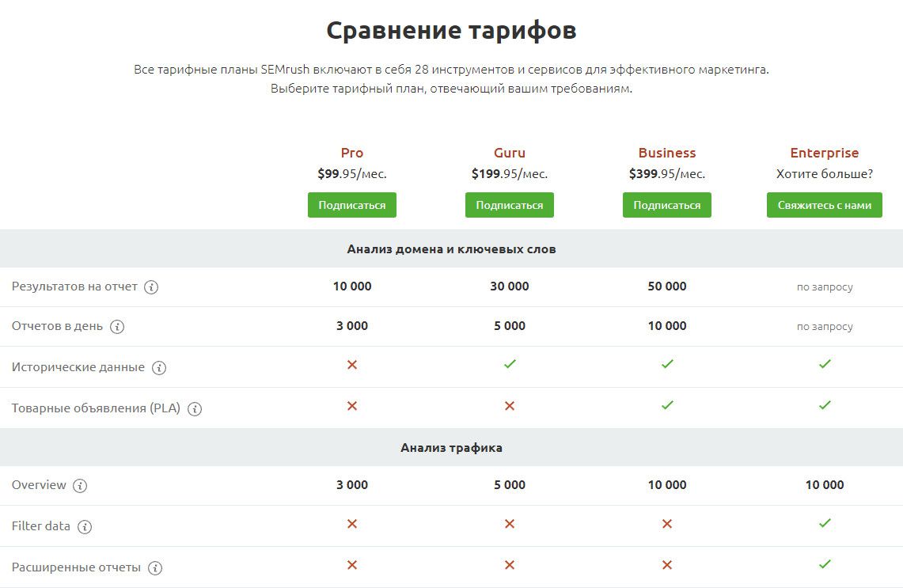This screenshot has height=588, width=903.
Task: Click red cross for Pro Исторические данные
Action: point(352,365)
